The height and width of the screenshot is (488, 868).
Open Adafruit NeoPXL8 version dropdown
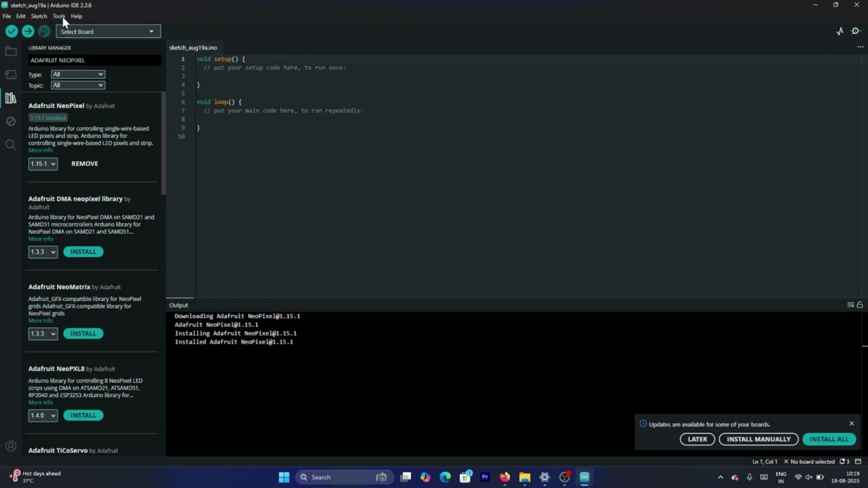pyautogui.click(x=43, y=416)
